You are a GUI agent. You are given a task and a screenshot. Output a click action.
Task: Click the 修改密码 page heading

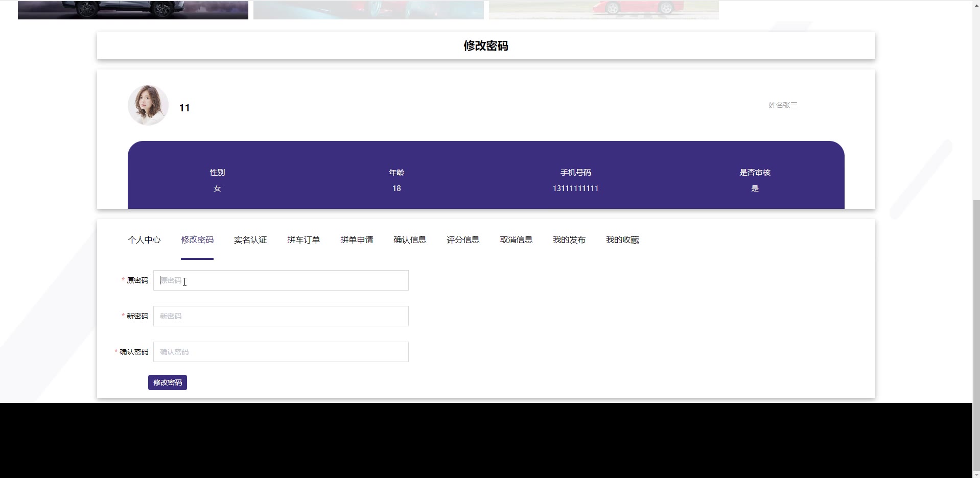[486, 46]
